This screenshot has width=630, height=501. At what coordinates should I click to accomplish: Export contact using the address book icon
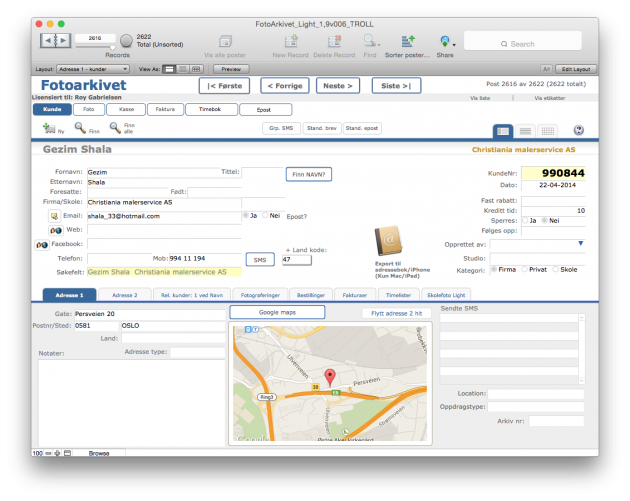click(x=388, y=241)
